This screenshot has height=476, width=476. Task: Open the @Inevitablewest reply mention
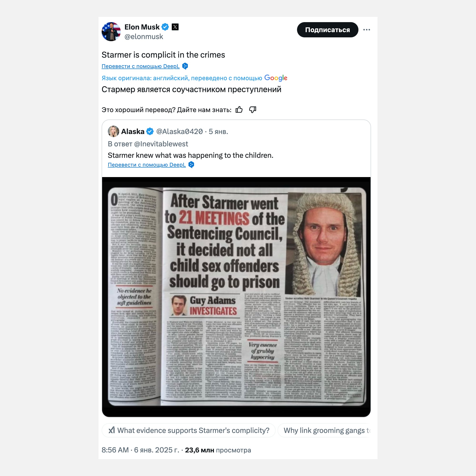[161, 144]
